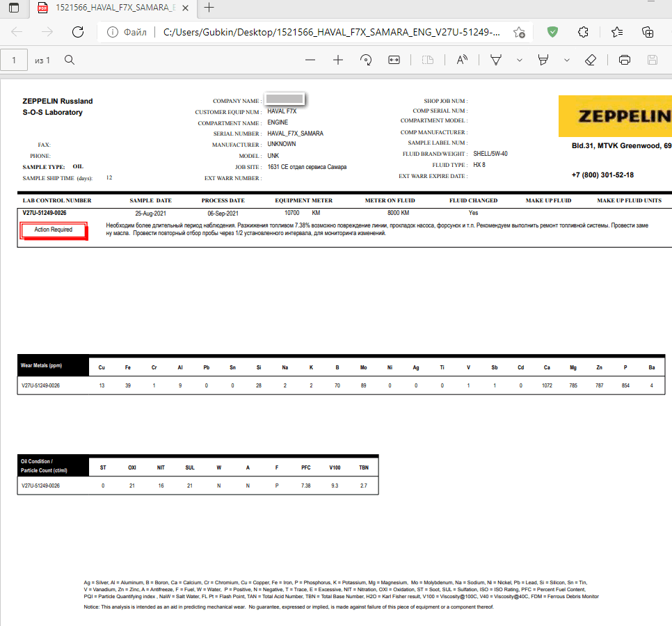
Task: Click the fluid type value 'HX 8'
Action: pyautogui.click(x=479, y=165)
